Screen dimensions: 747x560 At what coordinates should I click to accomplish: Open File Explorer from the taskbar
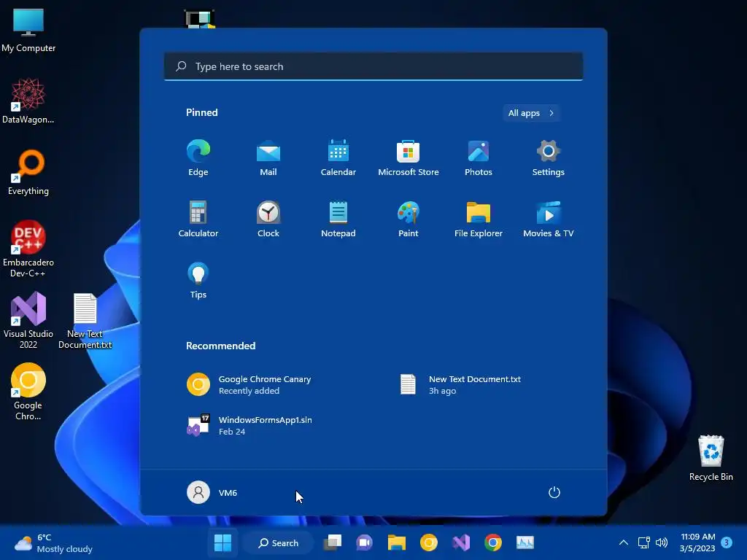[x=396, y=542]
